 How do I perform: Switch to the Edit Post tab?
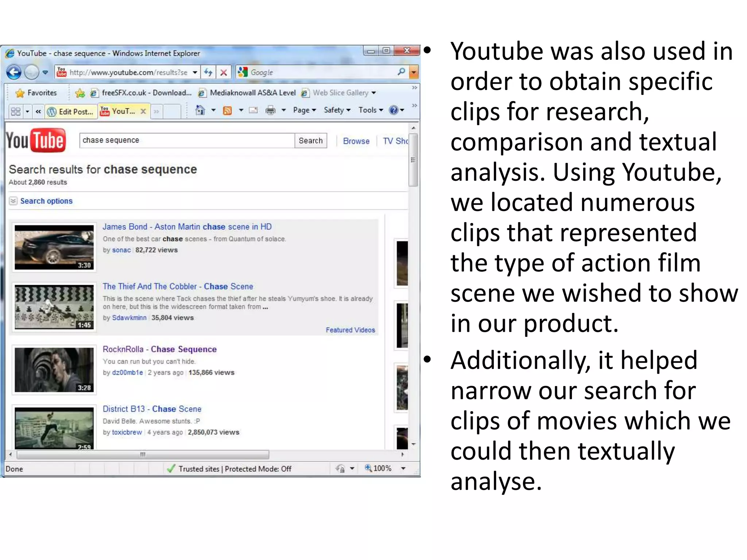pos(71,112)
